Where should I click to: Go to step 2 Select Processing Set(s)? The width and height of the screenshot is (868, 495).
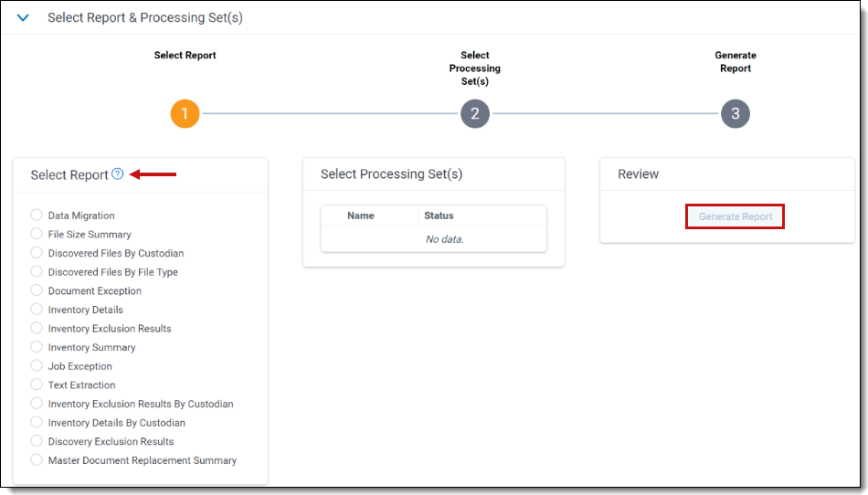(x=474, y=114)
